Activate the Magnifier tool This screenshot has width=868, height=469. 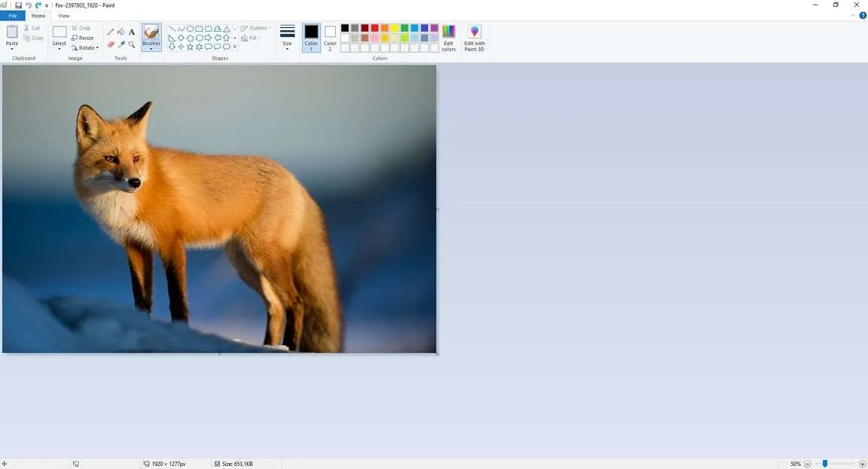pos(132,44)
